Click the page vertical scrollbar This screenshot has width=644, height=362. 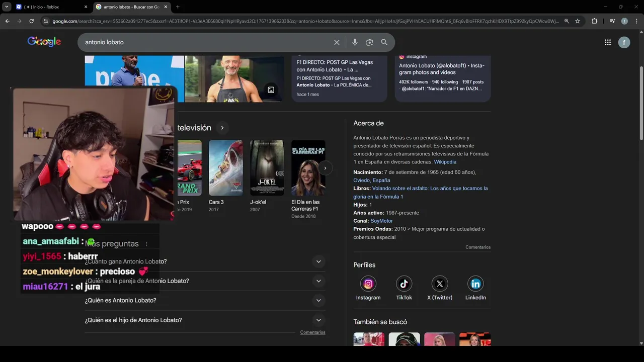coord(641,103)
